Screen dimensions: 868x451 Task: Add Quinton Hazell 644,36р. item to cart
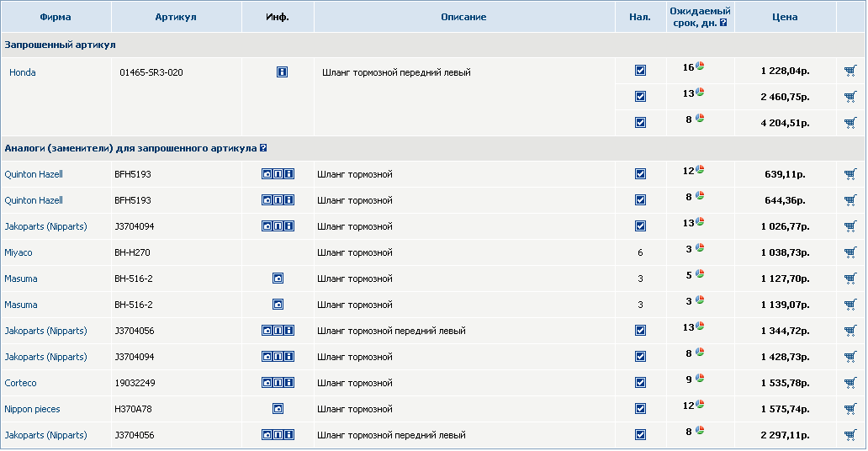(x=850, y=200)
